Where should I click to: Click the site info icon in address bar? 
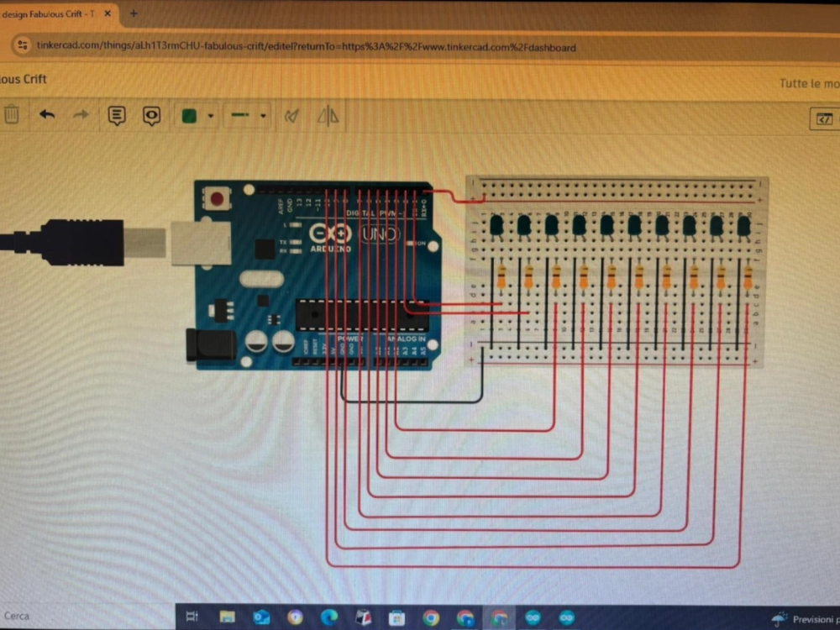point(21,45)
